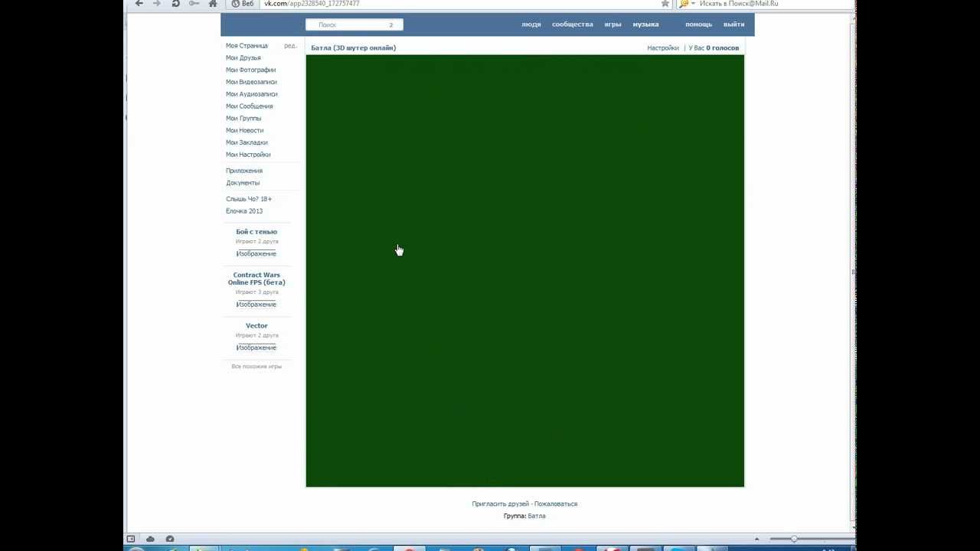Click the key (password) icon in toolbar
This screenshot has height=551, width=980.
coord(194,4)
